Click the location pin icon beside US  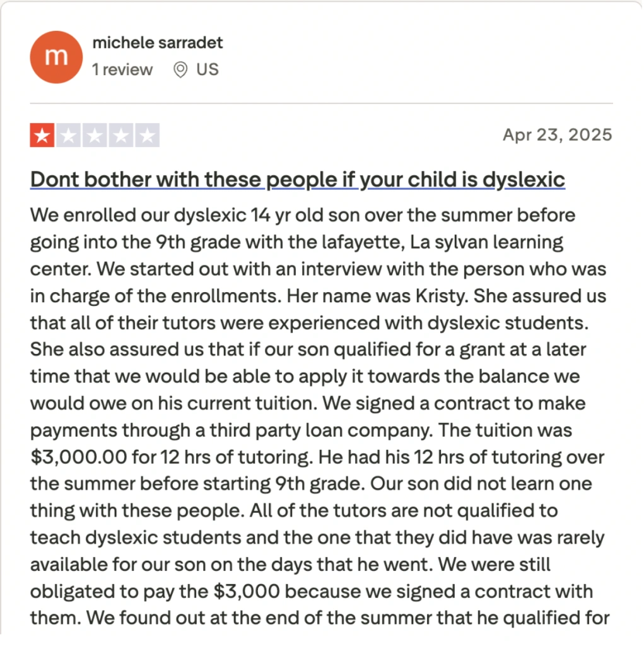pos(180,69)
